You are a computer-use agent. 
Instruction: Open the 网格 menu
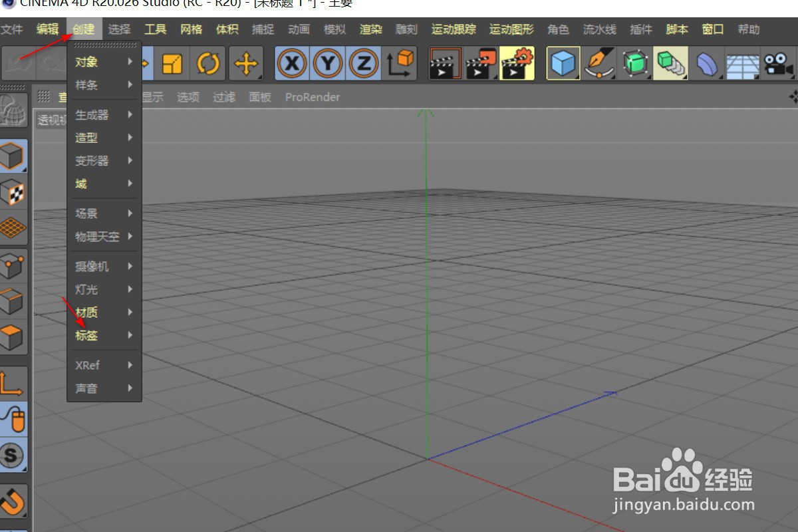point(192,29)
